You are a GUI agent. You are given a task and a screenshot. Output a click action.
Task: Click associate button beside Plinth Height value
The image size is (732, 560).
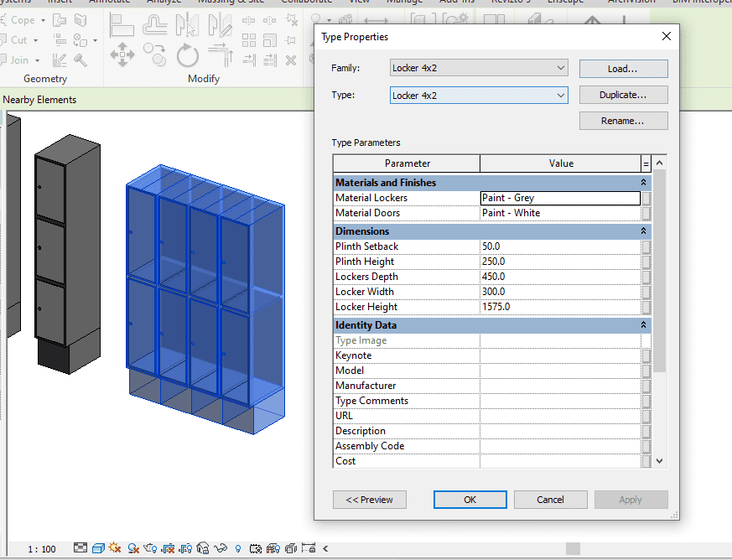[x=646, y=262]
